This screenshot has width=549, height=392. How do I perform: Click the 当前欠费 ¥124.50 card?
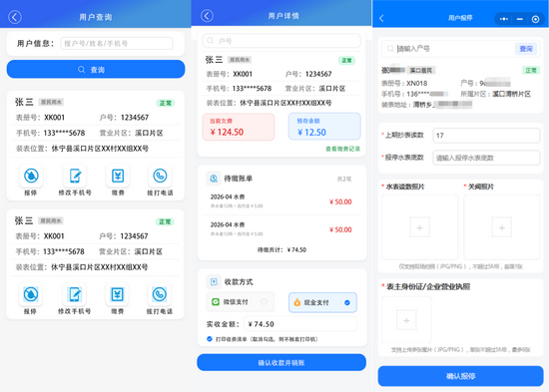[239, 127]
